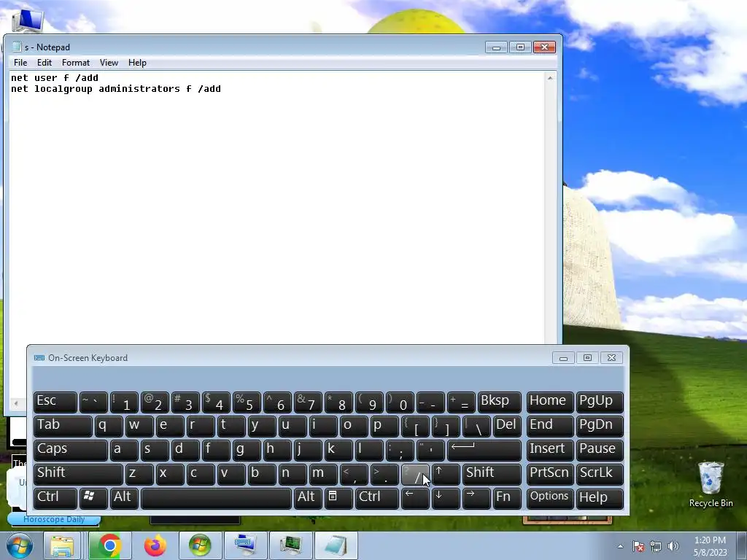Click the Home key
The width and height of the screenshot is (747, 560).
(x=550, y=402)
